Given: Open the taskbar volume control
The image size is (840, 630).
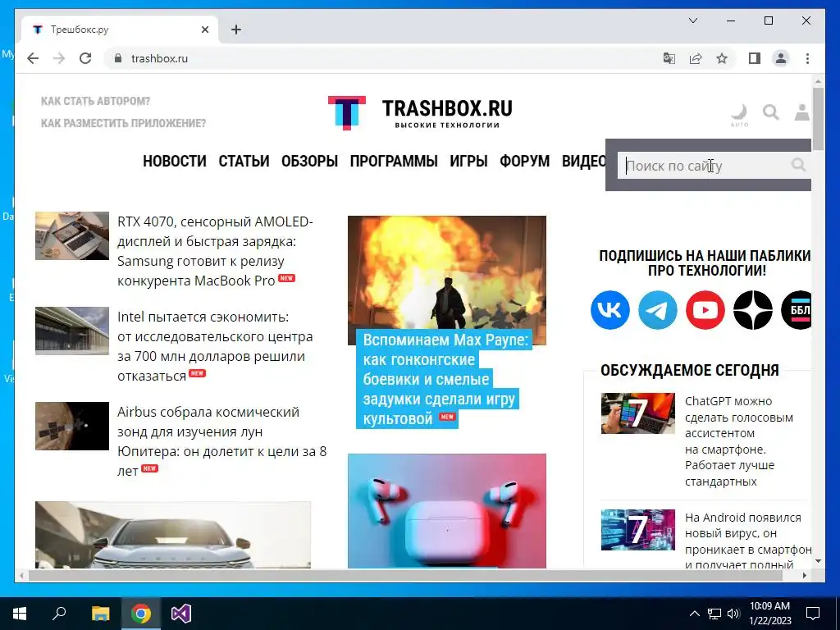Looking at the screenshot, I should (x=734, y=614).
